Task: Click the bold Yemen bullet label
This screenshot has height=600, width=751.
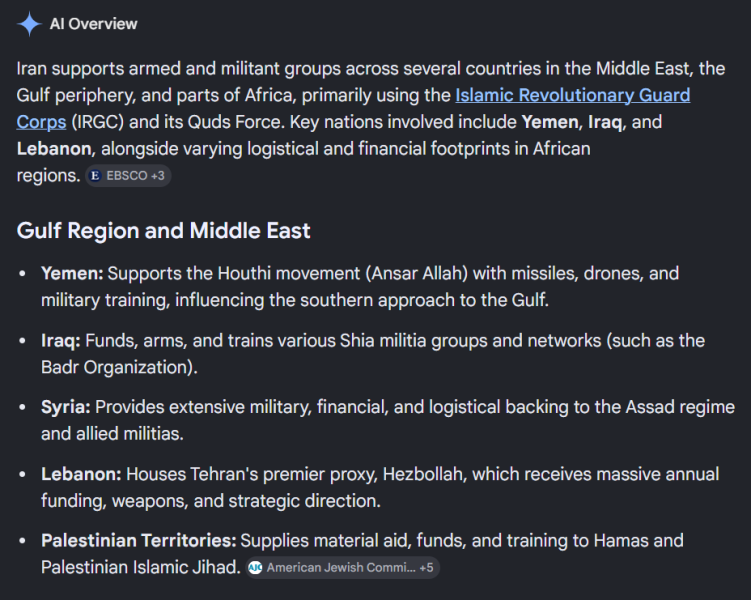Action: coord(72,273)
